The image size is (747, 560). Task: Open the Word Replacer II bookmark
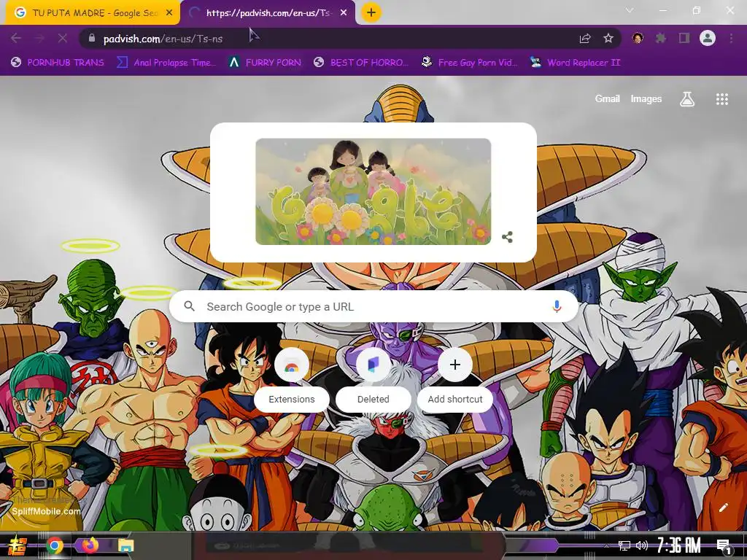(576, 63)
